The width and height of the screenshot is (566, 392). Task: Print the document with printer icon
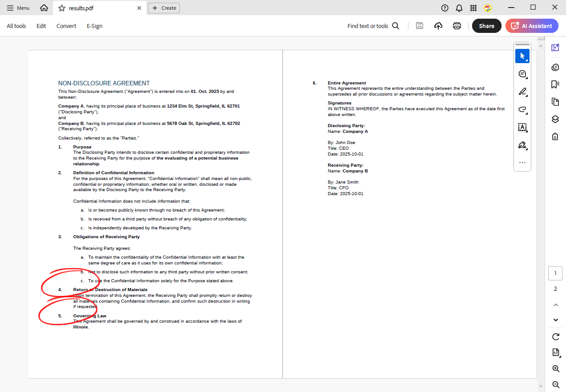coord(457,26)
